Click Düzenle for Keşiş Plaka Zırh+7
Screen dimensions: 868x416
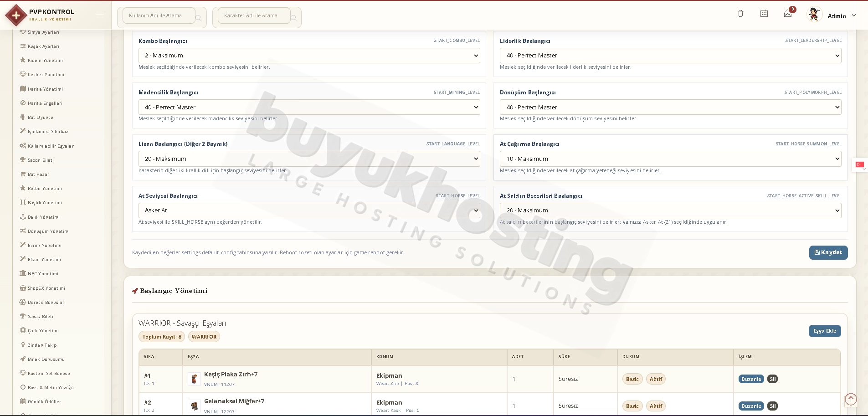751,379
